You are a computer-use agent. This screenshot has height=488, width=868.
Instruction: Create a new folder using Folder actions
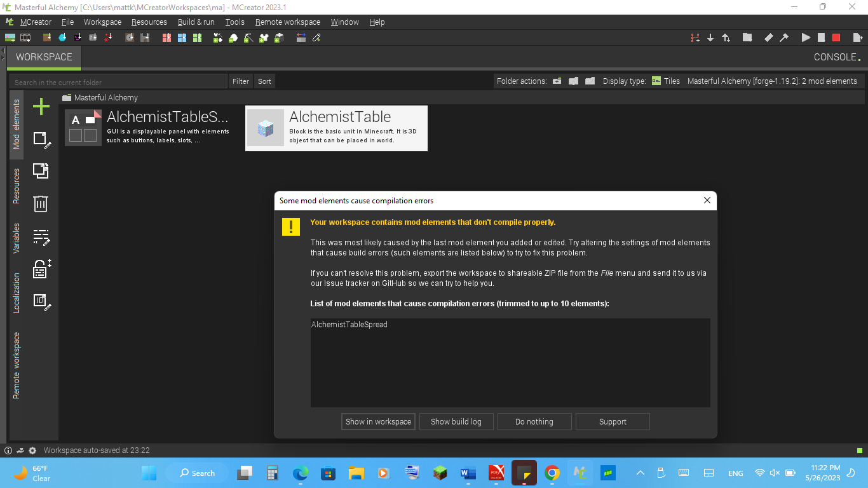[556, 81]
